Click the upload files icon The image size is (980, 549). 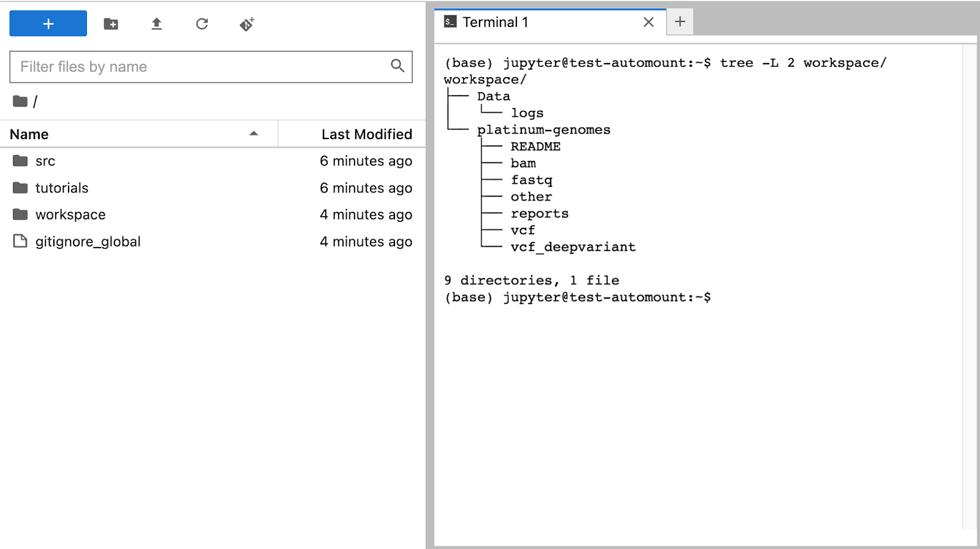tap(157, 24)
